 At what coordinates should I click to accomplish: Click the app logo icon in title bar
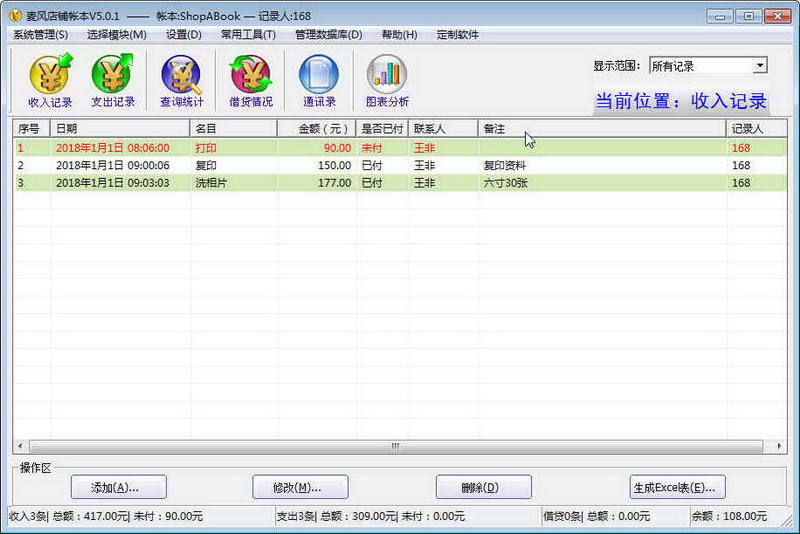click(x=15, y=16)
